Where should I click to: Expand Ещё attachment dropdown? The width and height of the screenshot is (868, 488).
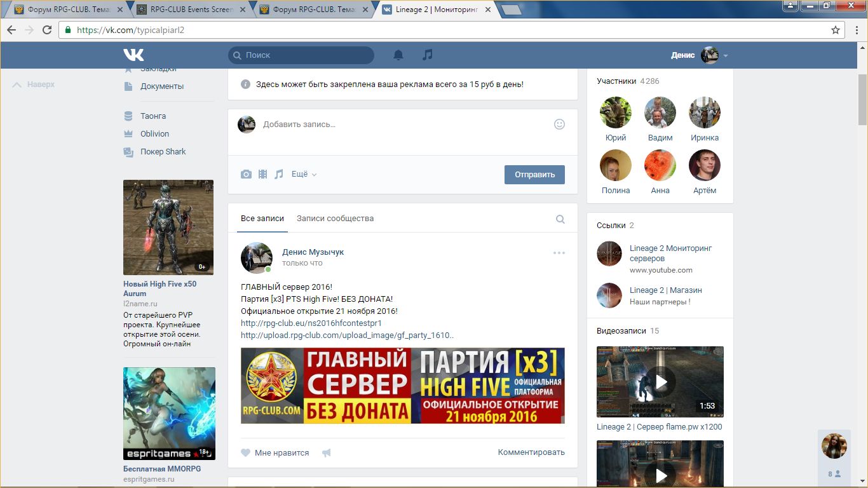click(x=304, y=174)
